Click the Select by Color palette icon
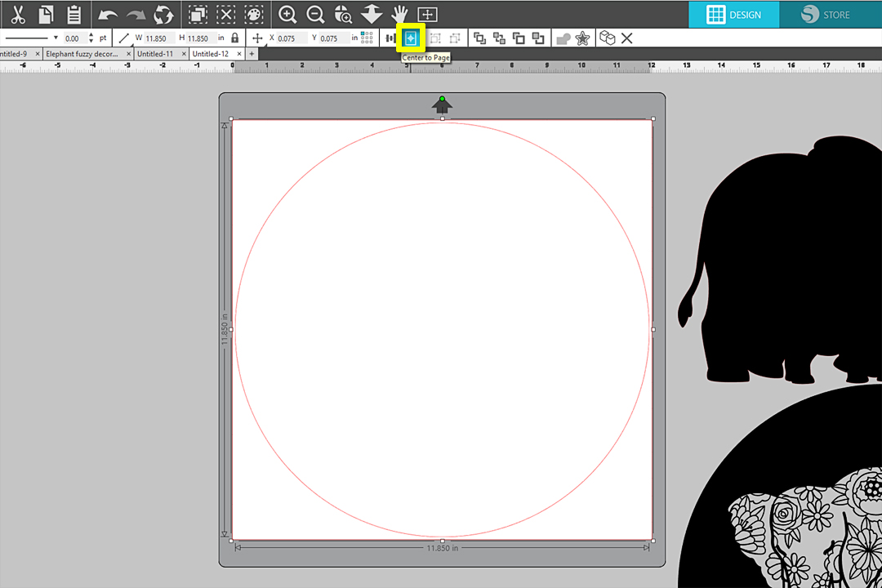The height and width of the screenshot is (588, 882). click(x=254, y=15)
